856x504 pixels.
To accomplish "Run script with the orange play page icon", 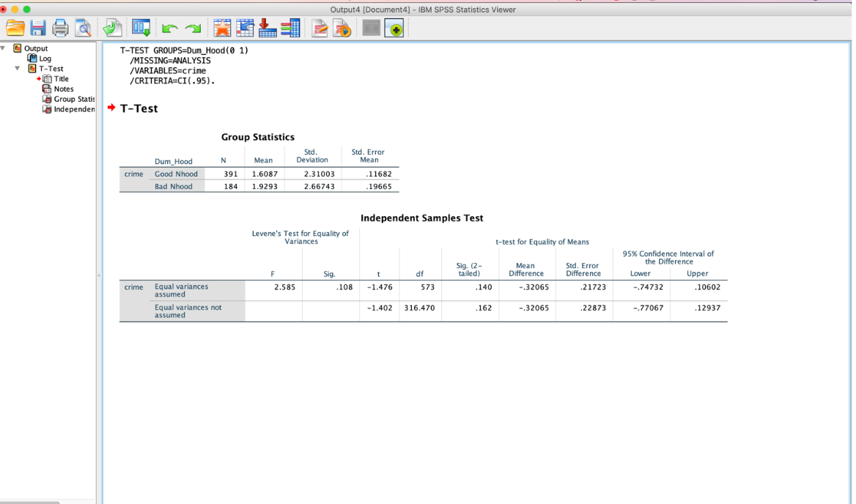I will pyautogui.click(x=342, y=28).
